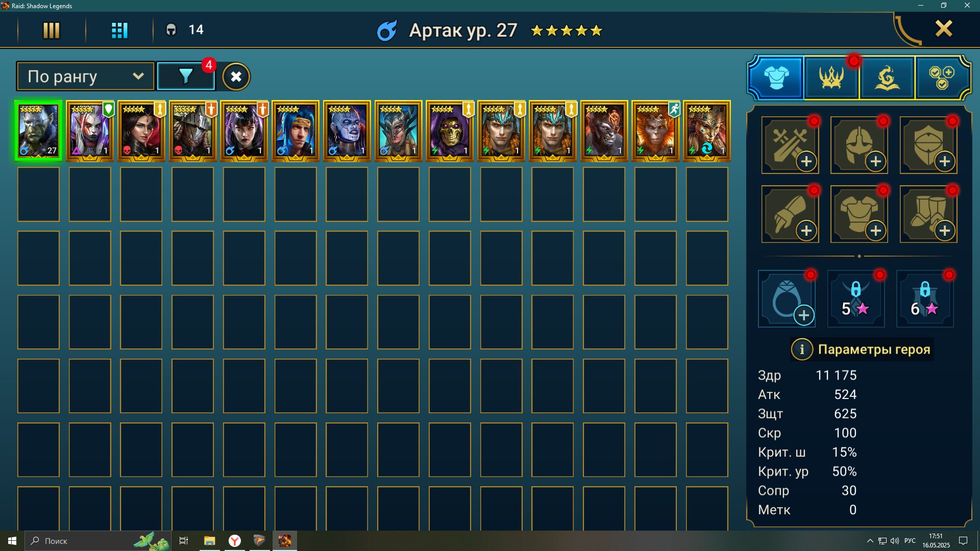
Task: Select the skull-faced hooded champion portrait
Action: point(450,131)
